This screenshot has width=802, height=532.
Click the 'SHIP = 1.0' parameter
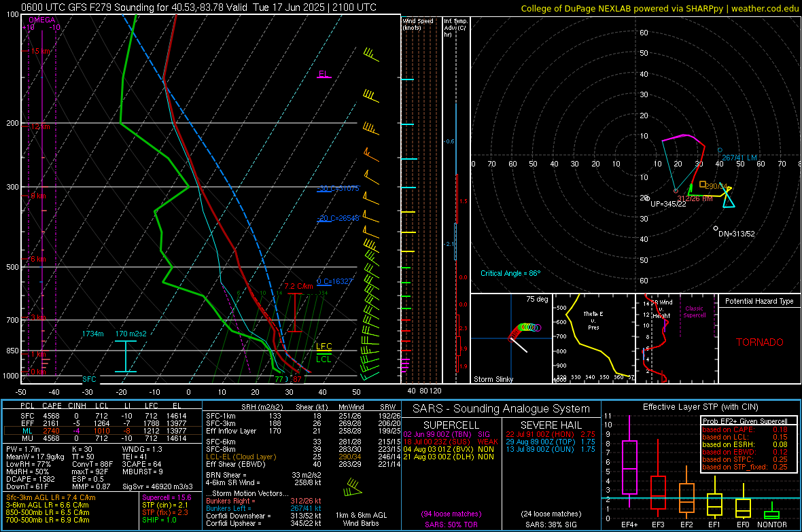(159, 520)
